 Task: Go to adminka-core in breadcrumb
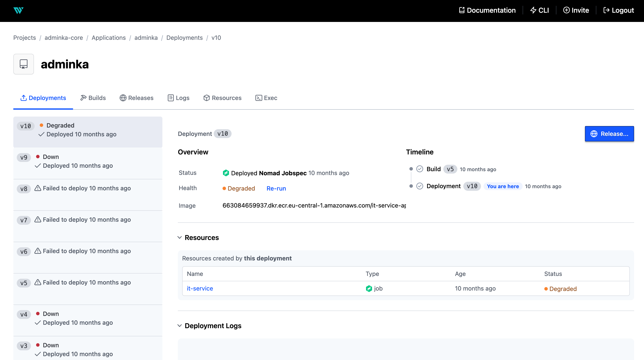(64, 38)
